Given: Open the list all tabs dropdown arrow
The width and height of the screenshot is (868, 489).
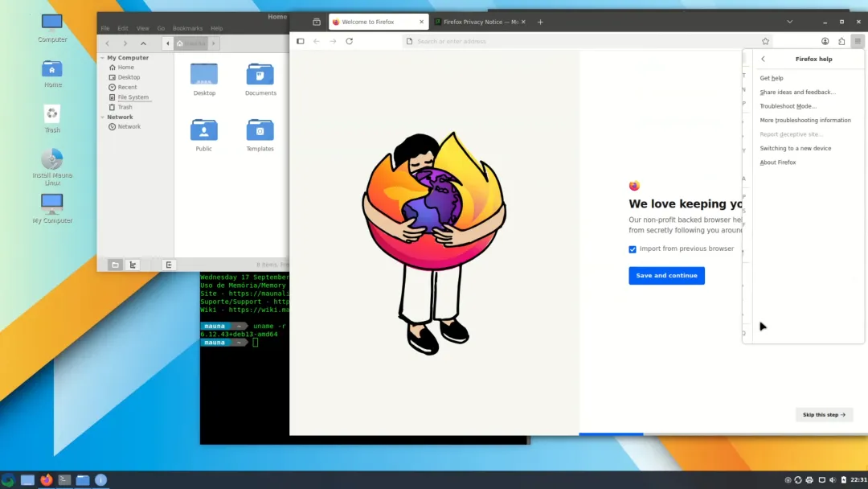Looking at the screenshot, I should pos(790,23).
